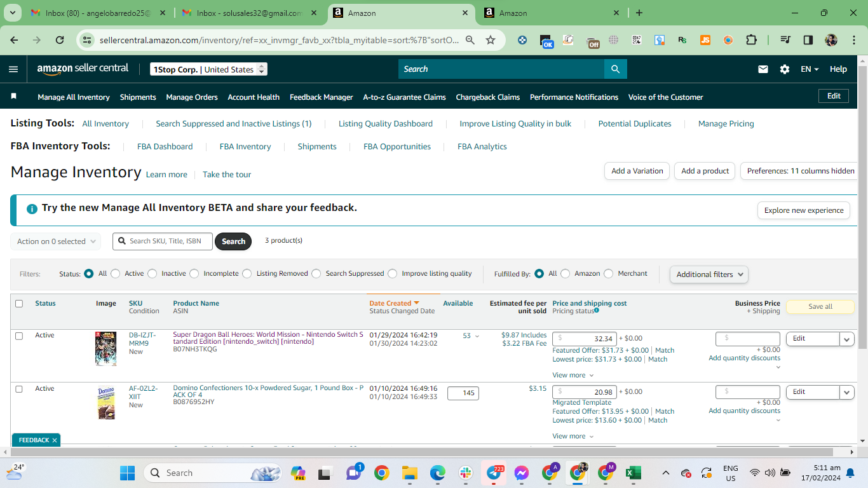The height and width of the screenshot is (488, 868).
Task: Open the Additional filters dropdown
Action: (709, 274)
